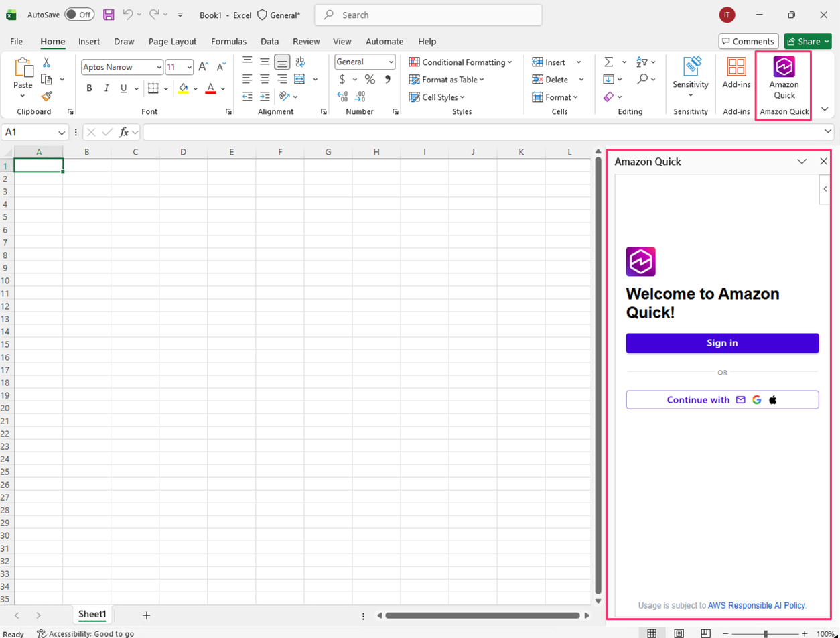Click the Continue with button

point(722,400)
